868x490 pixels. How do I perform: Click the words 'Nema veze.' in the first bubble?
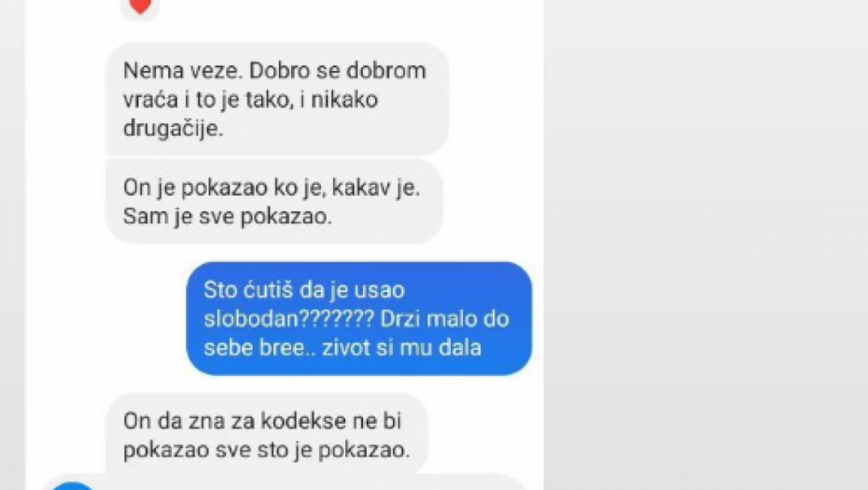[x=182, y=71]
